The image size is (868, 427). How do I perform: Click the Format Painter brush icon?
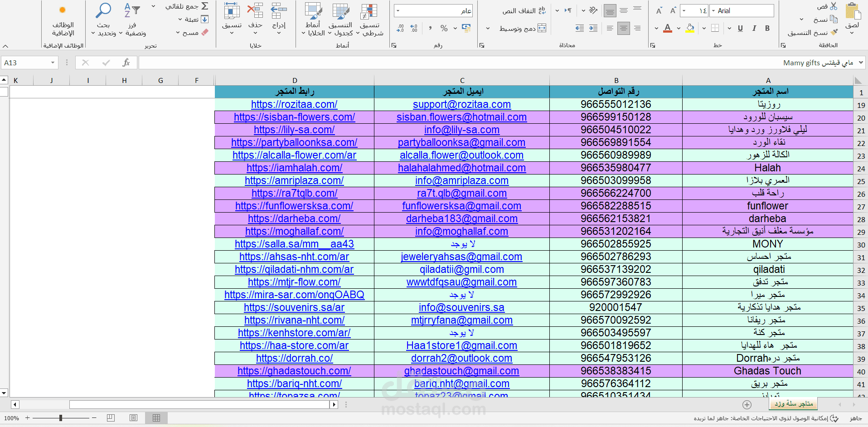[834, 32]
